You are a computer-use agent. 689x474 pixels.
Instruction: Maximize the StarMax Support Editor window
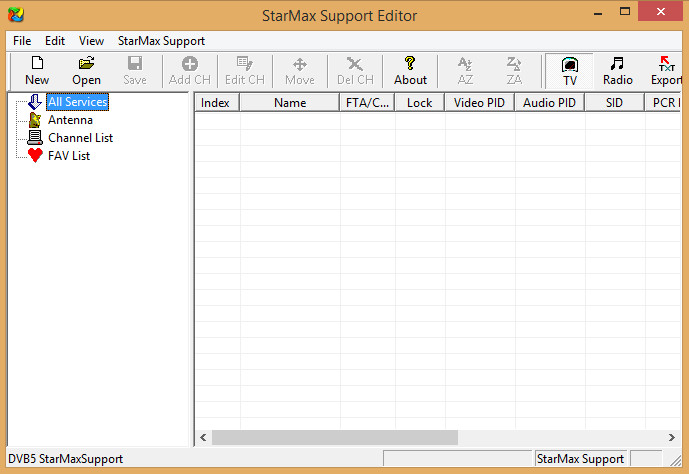[625, 11]
